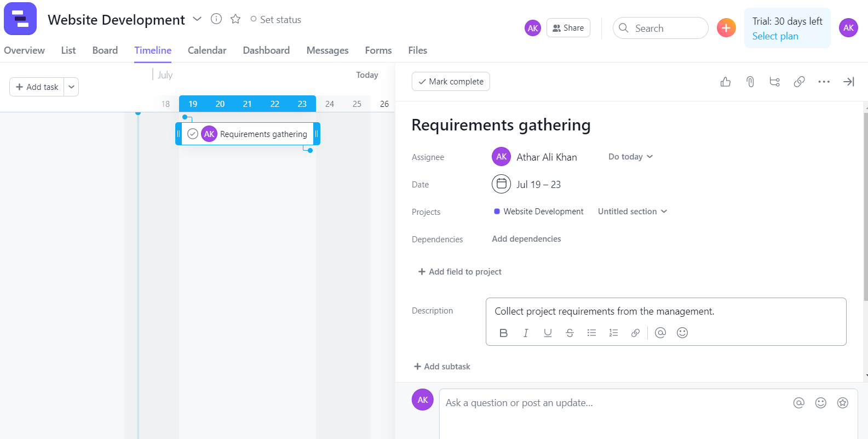Viewport: 868px width, 439px height.
Task: Close the task details pane
Action: (848, 82)
